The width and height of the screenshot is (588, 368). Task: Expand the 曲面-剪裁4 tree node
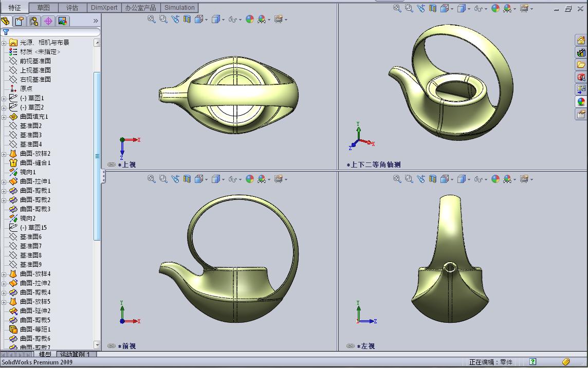coord(4,292)
